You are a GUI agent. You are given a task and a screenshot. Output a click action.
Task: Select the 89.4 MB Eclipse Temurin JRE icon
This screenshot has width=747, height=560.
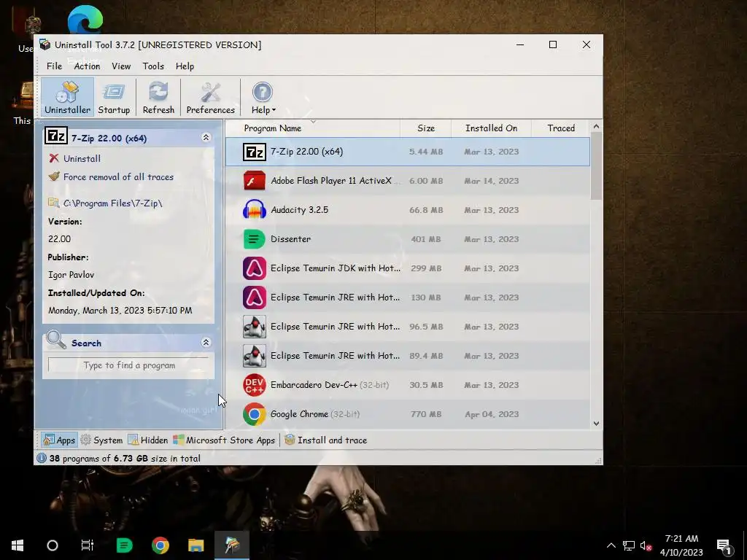(255, 356)
